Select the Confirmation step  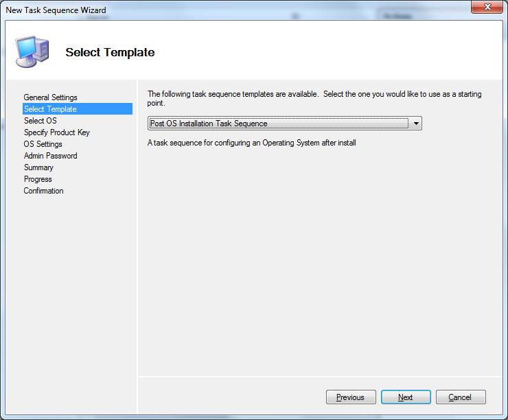coord(43,191)
